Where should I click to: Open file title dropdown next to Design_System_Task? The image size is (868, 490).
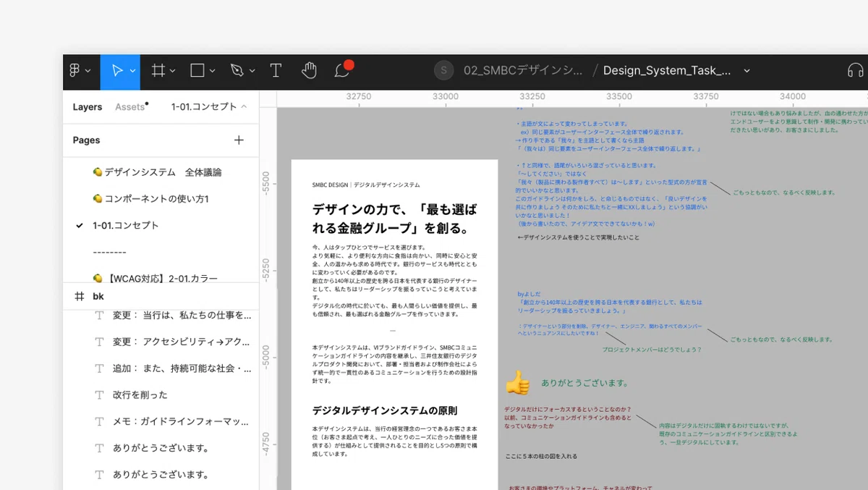747,71
